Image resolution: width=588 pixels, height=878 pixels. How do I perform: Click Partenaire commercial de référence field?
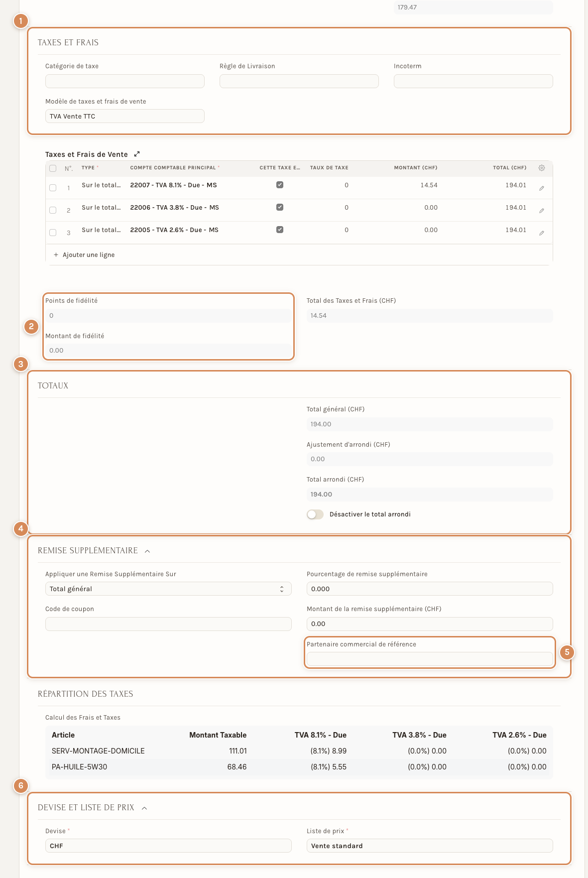[430, 659]
